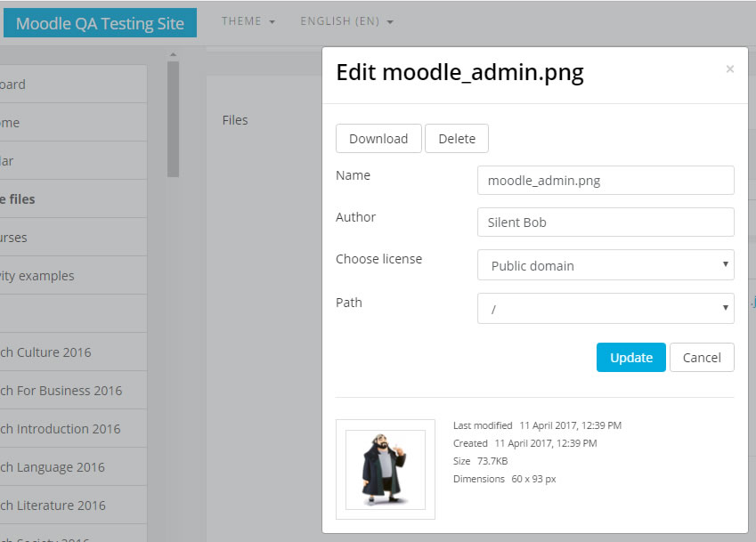
Task: Open the THEME menu
Action: click(x=248, y=21)
